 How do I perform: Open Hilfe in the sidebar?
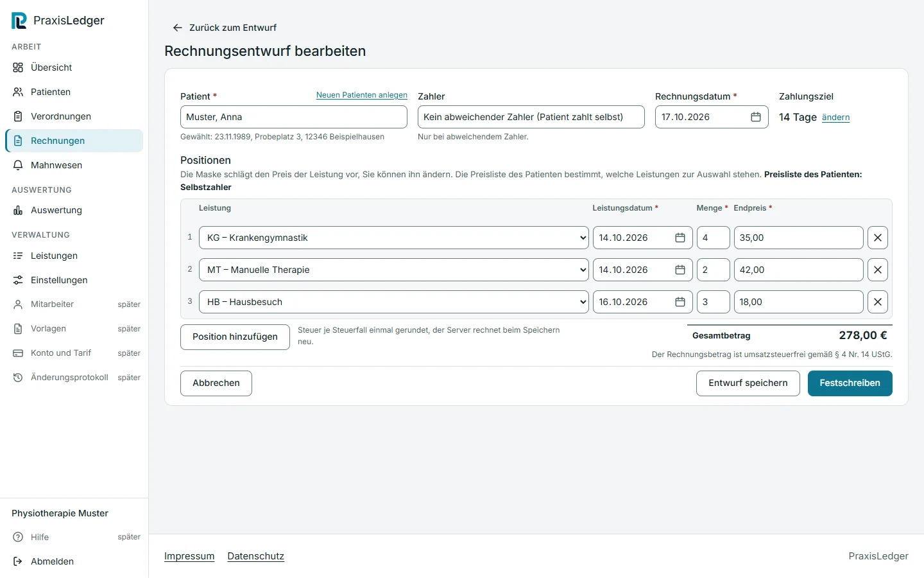coord(74,537)
